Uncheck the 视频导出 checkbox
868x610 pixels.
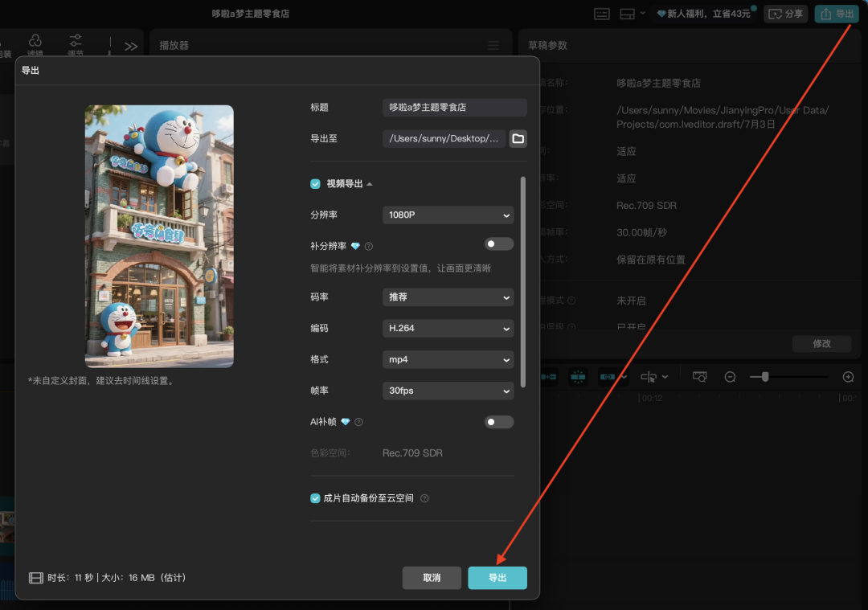click(316, 184)
